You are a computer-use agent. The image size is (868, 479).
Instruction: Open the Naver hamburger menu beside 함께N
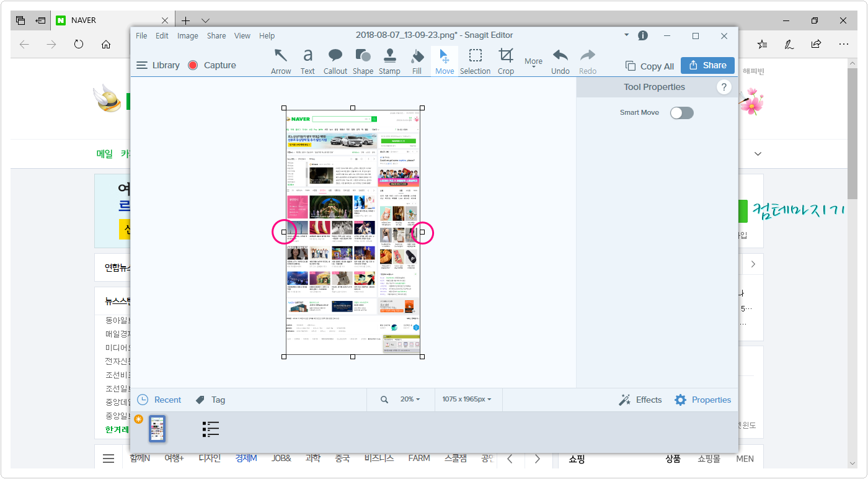click(x=108, y=459)
